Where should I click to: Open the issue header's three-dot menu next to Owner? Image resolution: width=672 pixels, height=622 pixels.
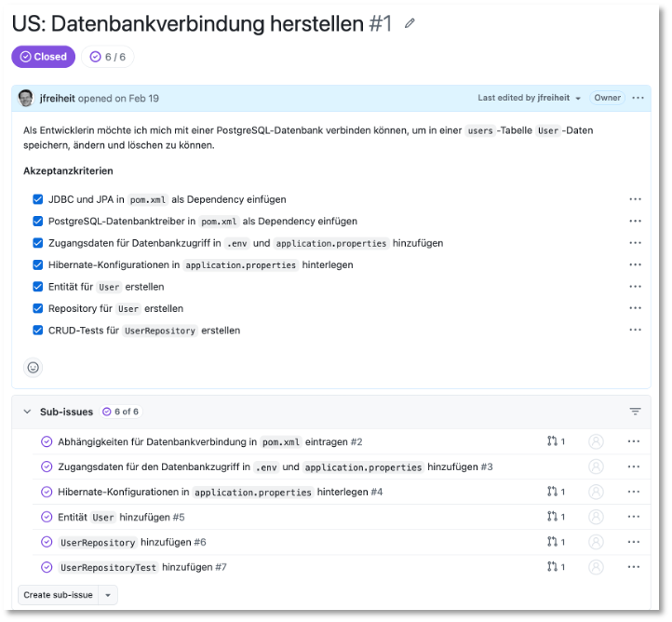(638, 98)
